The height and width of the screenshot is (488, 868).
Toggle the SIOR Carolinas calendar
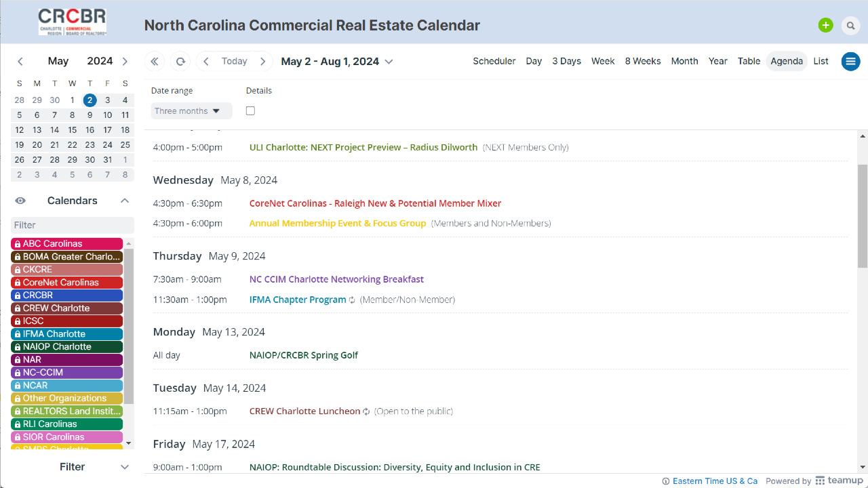[67, 436]
